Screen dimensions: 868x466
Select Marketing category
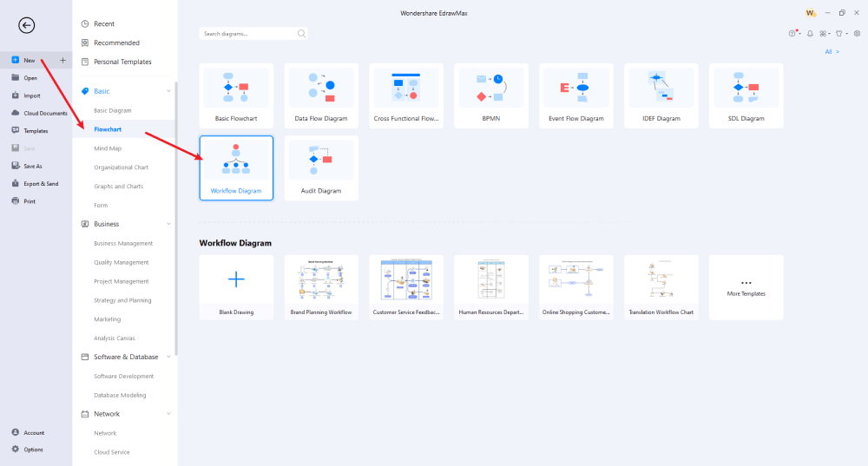point(107,319)
